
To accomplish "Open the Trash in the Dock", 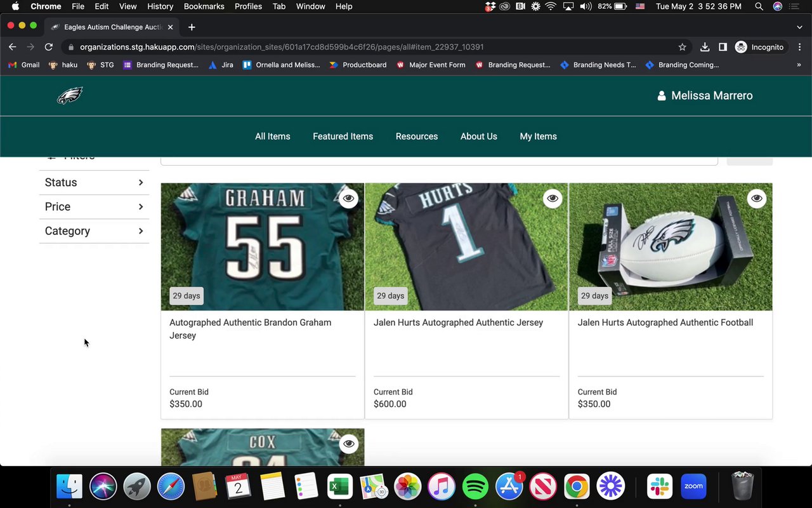I will coord(742,487).
